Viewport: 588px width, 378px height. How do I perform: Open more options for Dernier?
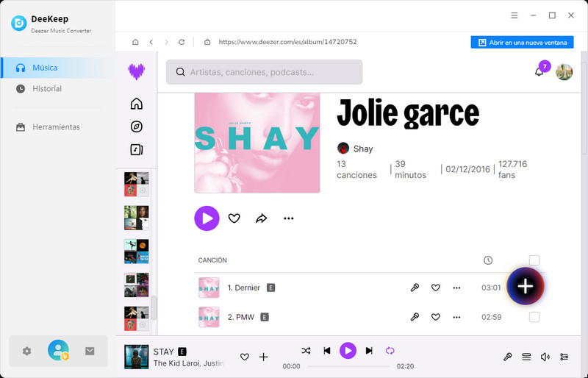click(456, 288)
